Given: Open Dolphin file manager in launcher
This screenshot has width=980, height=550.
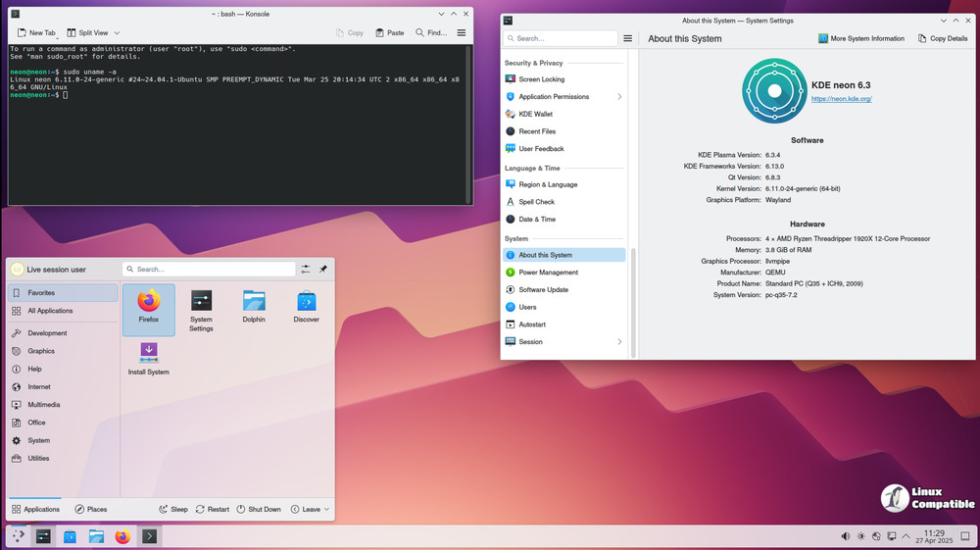Looking at the screenshot, I should 254,308.
